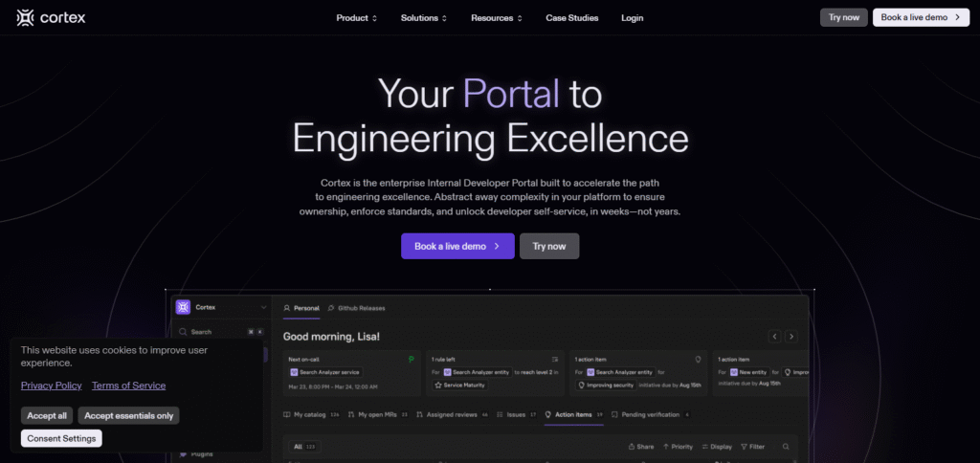Click the previous card arrow
Image resolution: width=980 pixels, height=463 pixels.
click(775, 337)
